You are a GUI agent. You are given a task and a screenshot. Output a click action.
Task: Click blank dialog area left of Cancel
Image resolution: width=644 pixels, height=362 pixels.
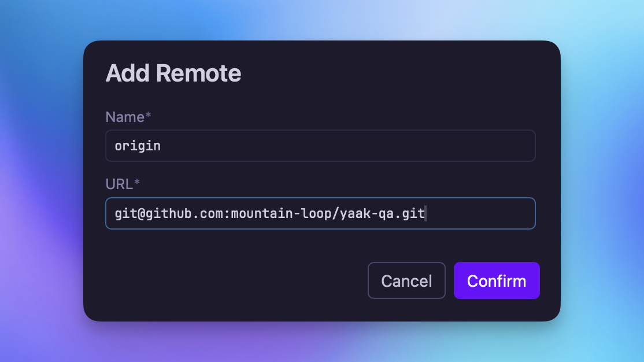pos(231,280)
